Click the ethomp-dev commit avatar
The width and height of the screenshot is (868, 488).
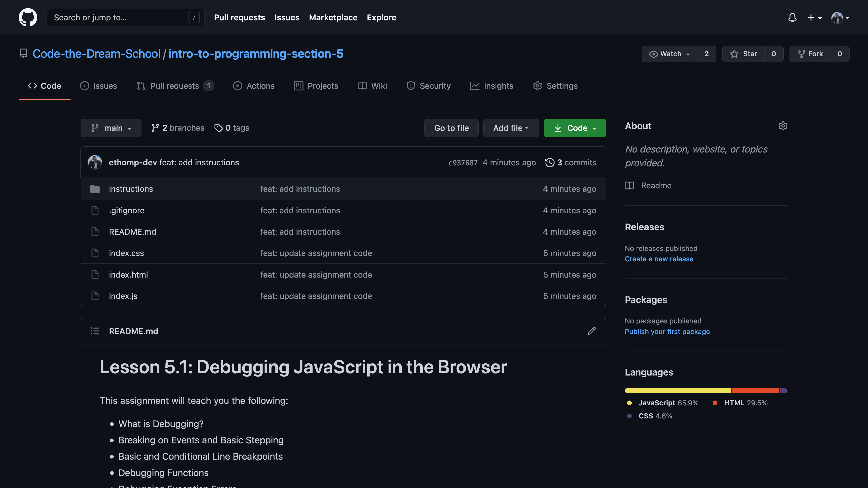95,162
